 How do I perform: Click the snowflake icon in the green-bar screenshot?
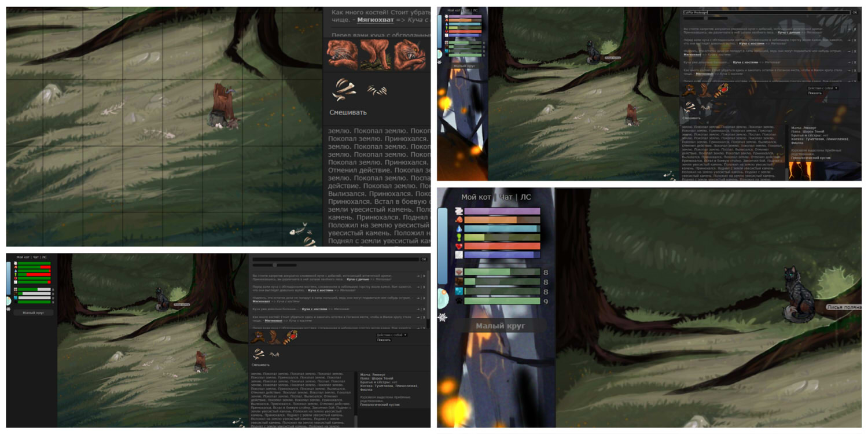[x=9, y=309]
